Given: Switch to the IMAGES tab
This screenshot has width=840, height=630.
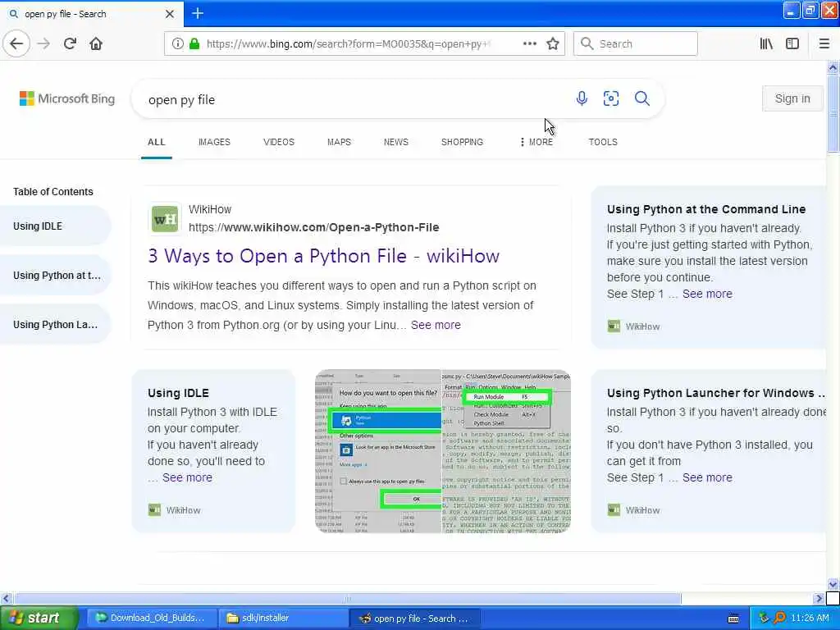Looking at the screenshot, I should pyautogui.click(x=214, y=142).
